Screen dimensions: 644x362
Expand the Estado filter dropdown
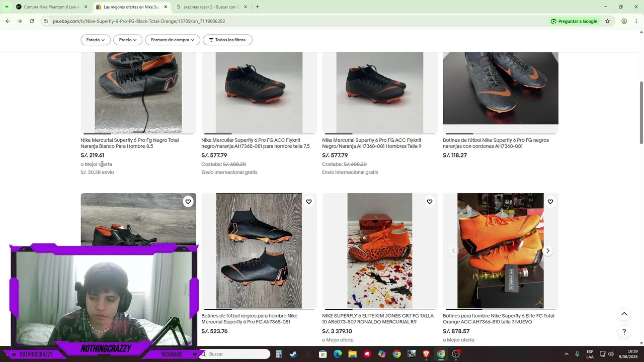[x=96, y=40]
